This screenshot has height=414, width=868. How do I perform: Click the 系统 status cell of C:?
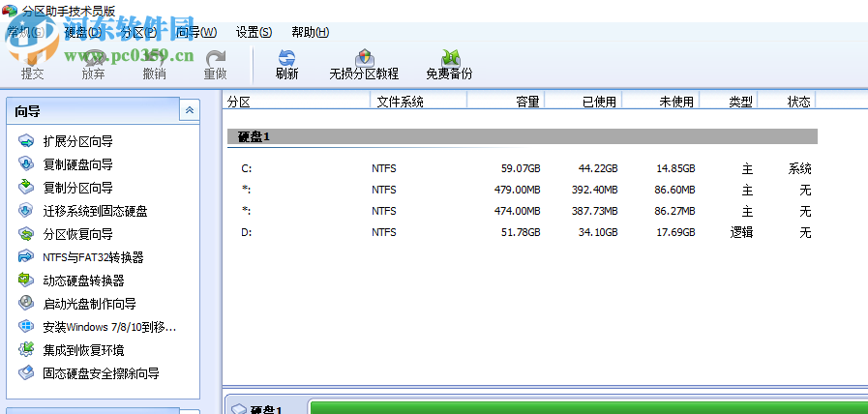pyautogui.click(x=800, y=169)
